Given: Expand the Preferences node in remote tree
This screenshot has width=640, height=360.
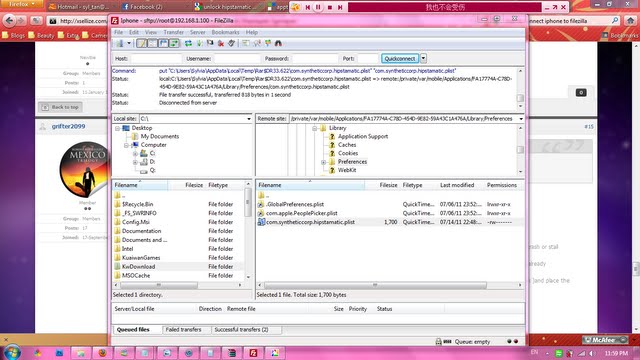Looking at the screenshot, I should [x=324, y=162].
